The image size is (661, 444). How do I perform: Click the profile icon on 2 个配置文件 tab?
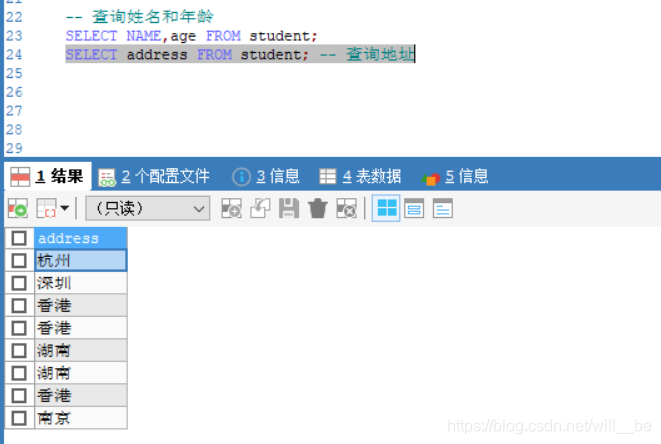point(107,177)
